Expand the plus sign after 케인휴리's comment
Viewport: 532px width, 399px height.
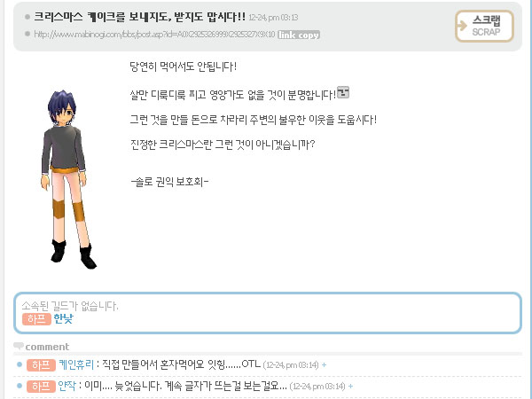tap(325, 364)
